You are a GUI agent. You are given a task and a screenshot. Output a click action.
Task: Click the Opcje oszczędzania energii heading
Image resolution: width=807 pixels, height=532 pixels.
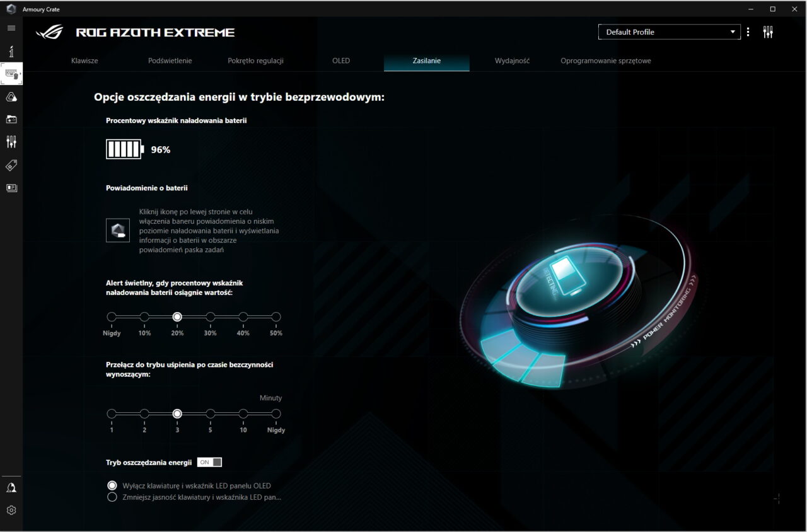pos(239,97)
